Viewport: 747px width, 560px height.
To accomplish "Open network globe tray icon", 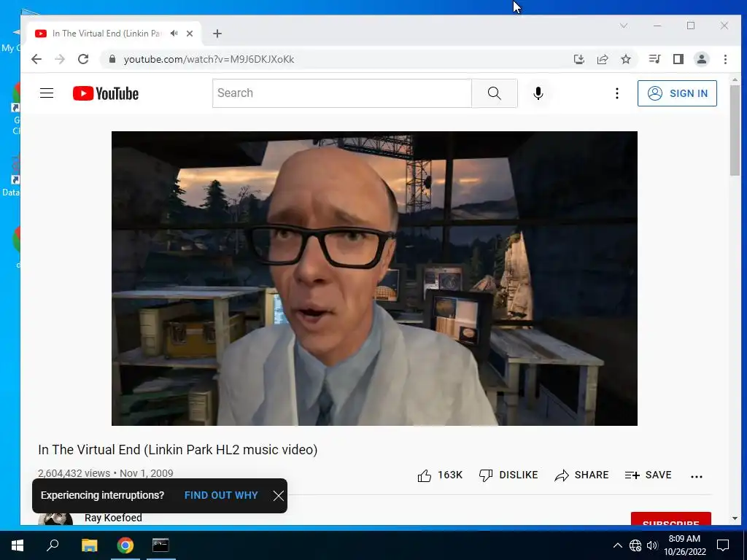I will (635, 545).
